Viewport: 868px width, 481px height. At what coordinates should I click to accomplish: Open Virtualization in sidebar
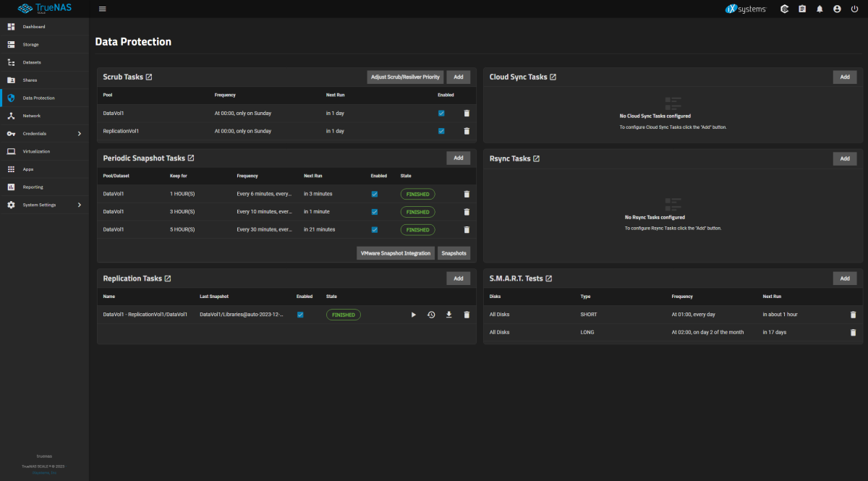pos(44,151)
